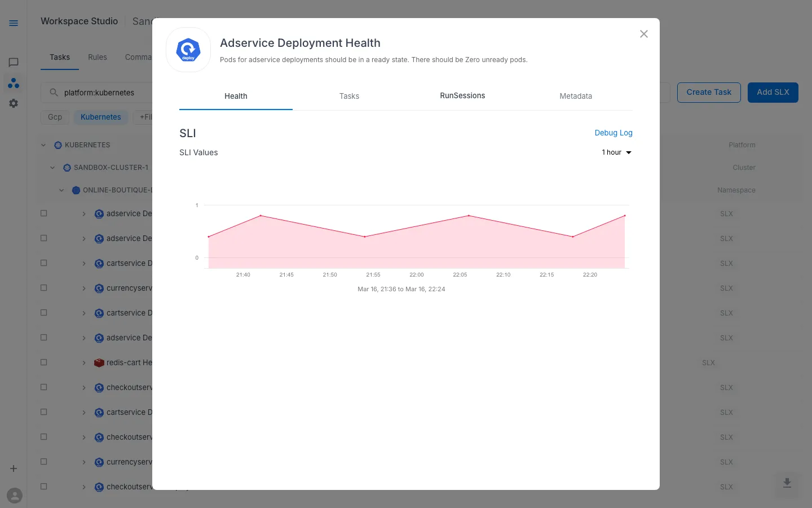
Task: Check the first checkoutservice checkbox
Action: pos(43,387)
